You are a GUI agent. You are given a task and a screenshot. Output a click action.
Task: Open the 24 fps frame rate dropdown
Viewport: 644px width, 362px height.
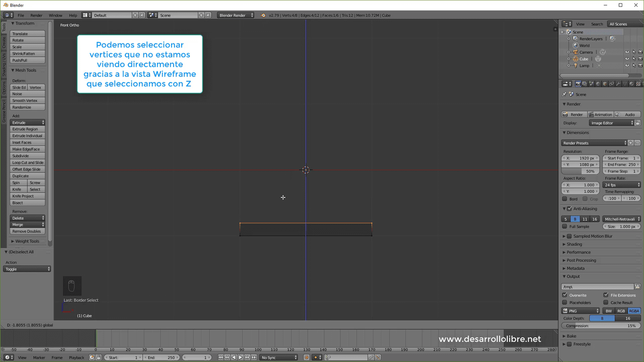(621, 185)
